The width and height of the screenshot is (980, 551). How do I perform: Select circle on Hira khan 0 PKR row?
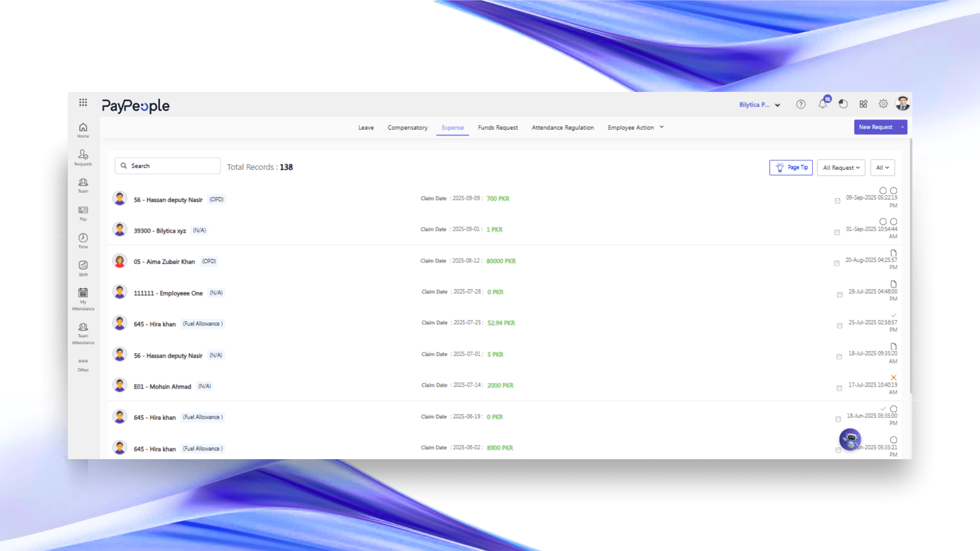pos(894,409)
